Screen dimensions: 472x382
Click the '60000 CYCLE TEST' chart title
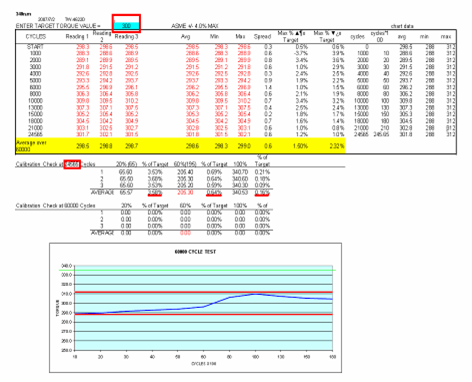195,252
